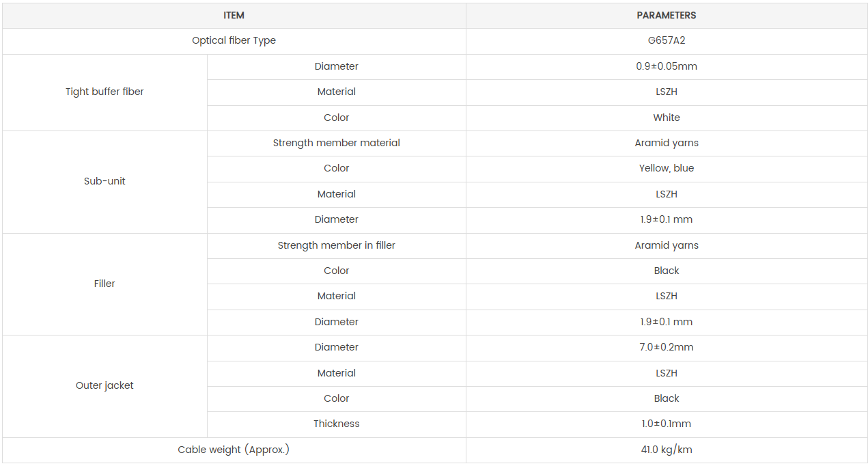Click the 0.9±0.05mm diameter value
This screenshot has height=466, width=868.
pyautogui.click(x=666, y=66)
